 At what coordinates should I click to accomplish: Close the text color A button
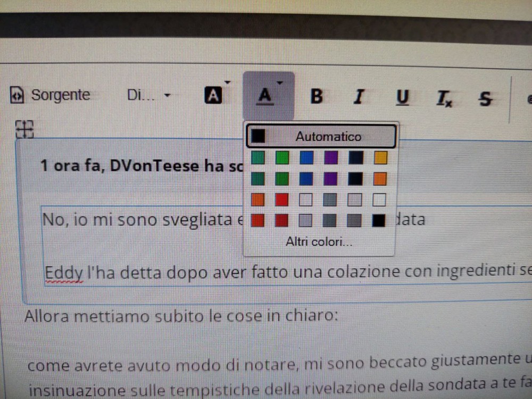265,96
